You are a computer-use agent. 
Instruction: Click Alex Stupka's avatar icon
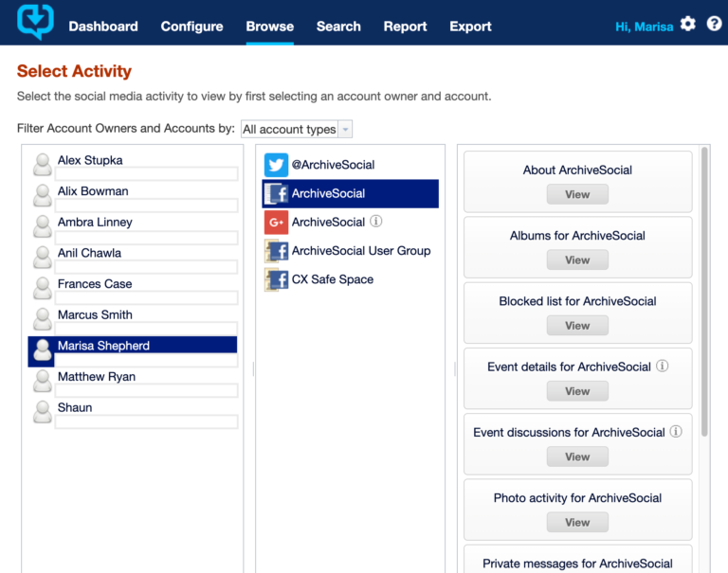coord(43,165)
